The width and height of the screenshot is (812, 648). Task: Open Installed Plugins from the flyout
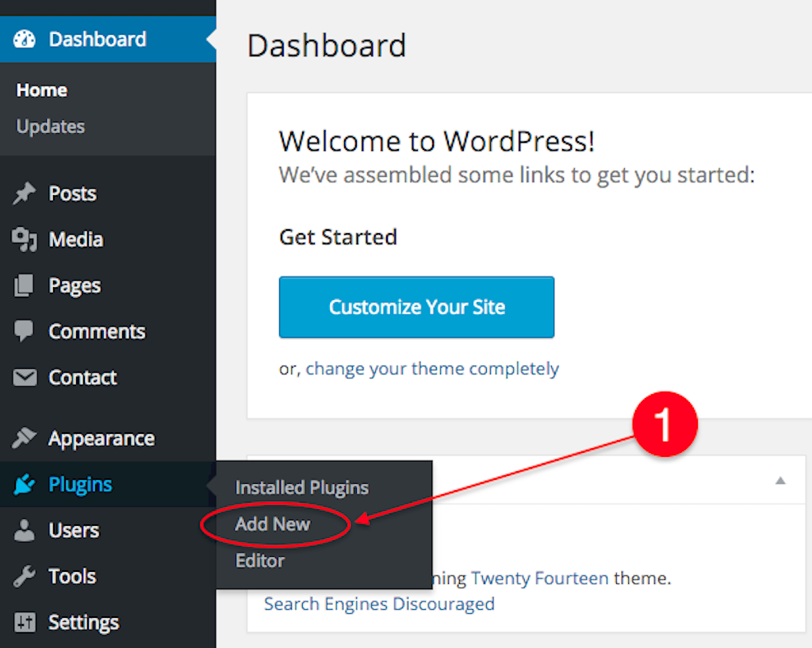pos(302,488)
